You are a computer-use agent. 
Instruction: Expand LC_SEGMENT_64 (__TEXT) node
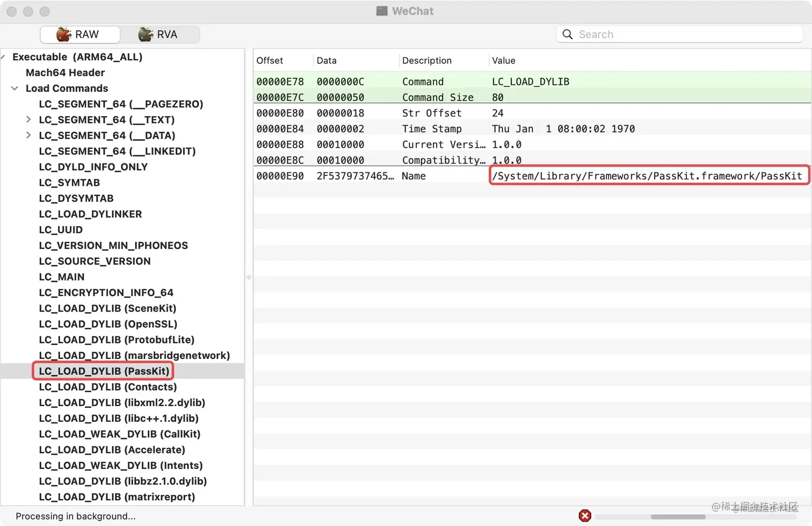point(28,119)
